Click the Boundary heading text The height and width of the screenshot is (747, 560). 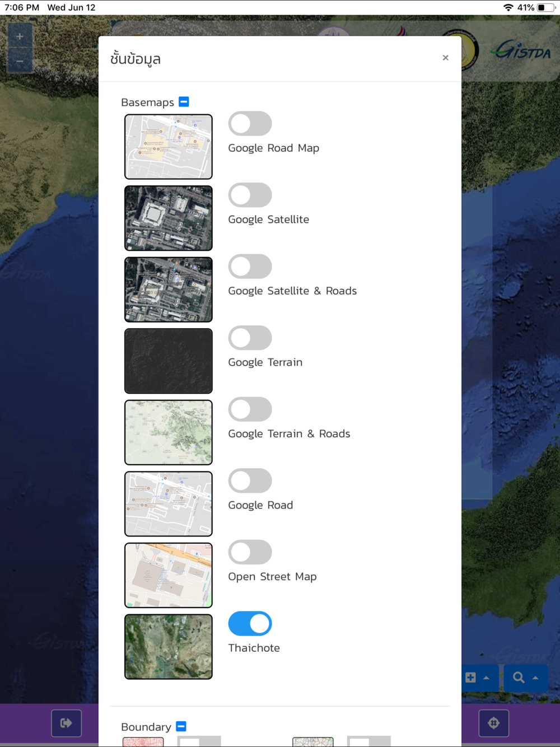(146, 727)
